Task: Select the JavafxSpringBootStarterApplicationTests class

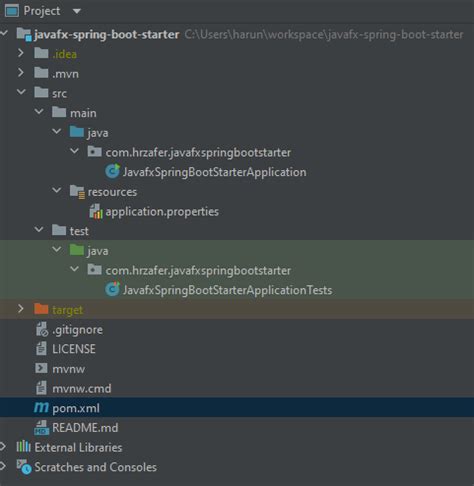Action: [x=227, y=290]
